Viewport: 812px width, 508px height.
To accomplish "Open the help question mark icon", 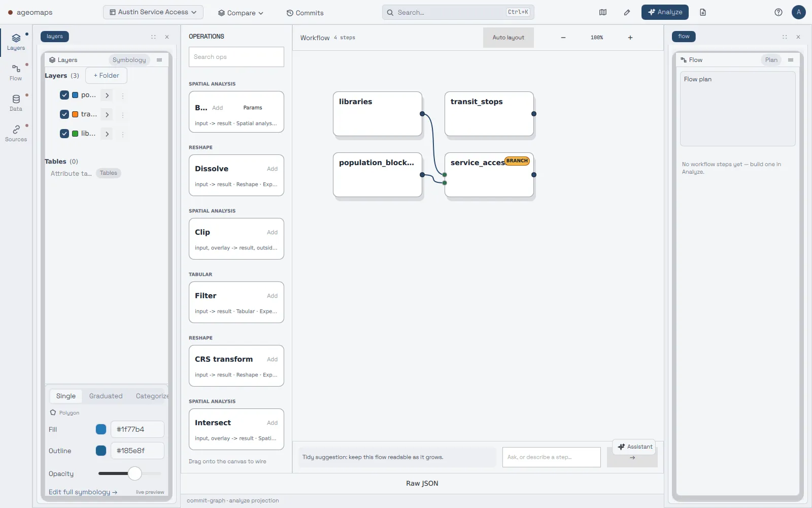I will click(x=779, y=12).
